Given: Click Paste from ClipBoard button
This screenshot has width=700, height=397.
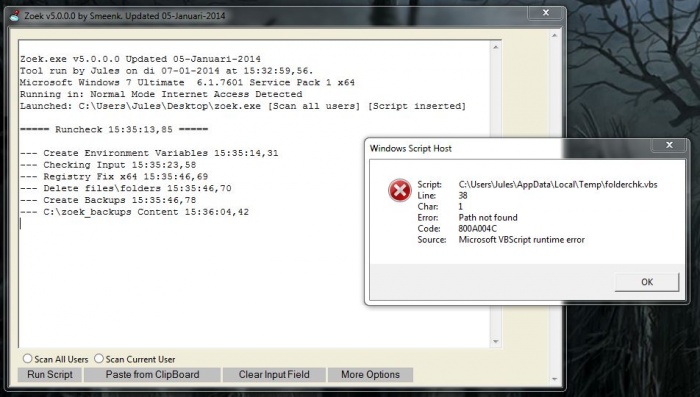Looking at the screenshot, I should click(152, 375).
